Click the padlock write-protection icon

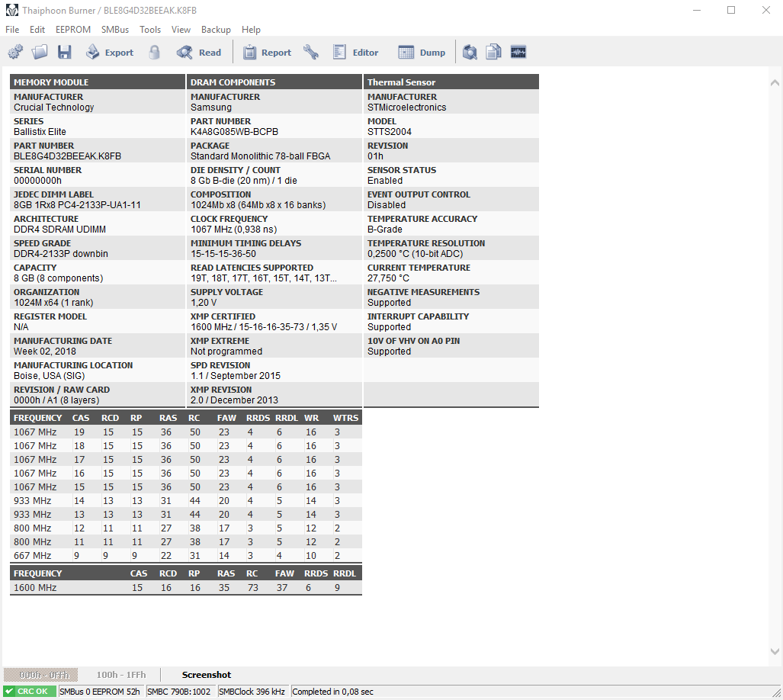tap(155, 52)
